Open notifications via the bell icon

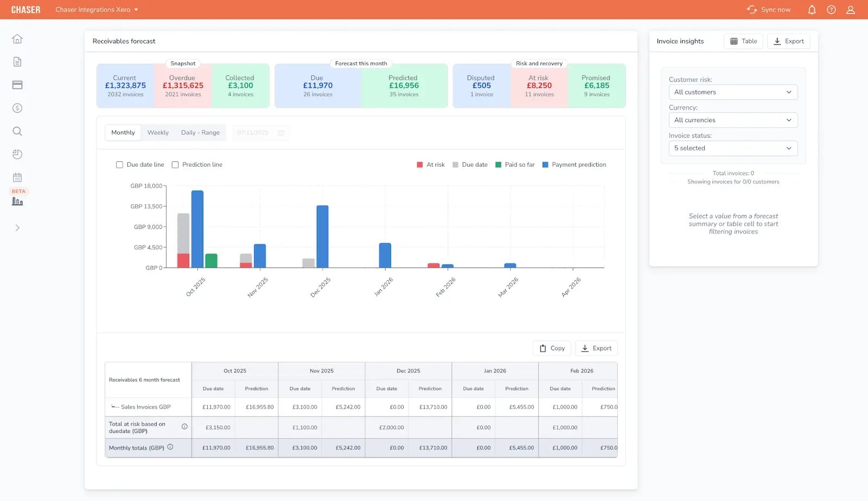pyautogui.click(x=812, y=9)
